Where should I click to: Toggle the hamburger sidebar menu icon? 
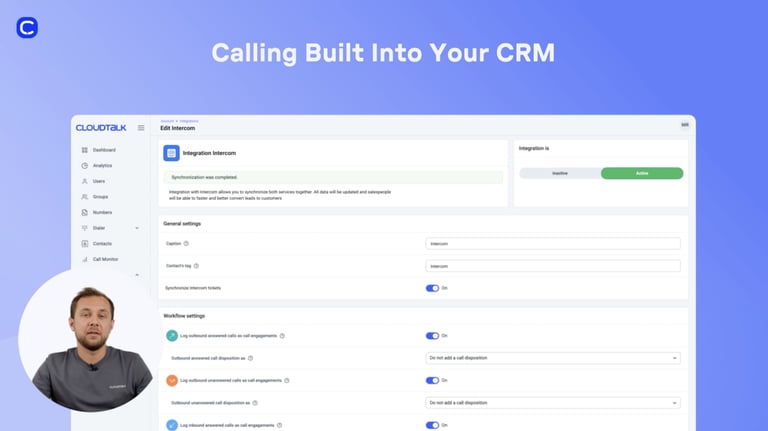click(x=141, y=128)
